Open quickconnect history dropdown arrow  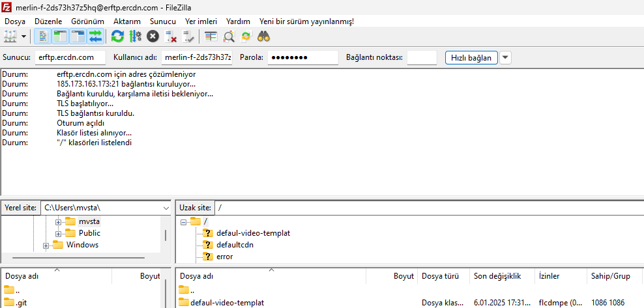[506, 58]
